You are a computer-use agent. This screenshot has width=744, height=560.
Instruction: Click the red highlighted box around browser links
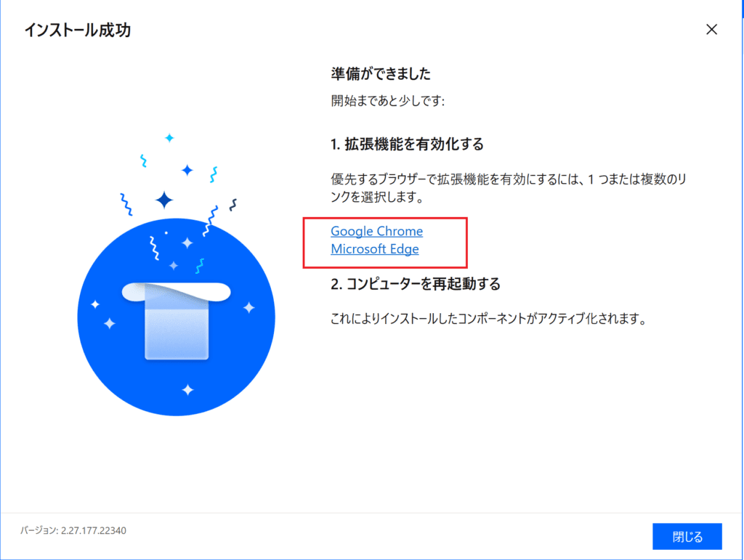385,243
